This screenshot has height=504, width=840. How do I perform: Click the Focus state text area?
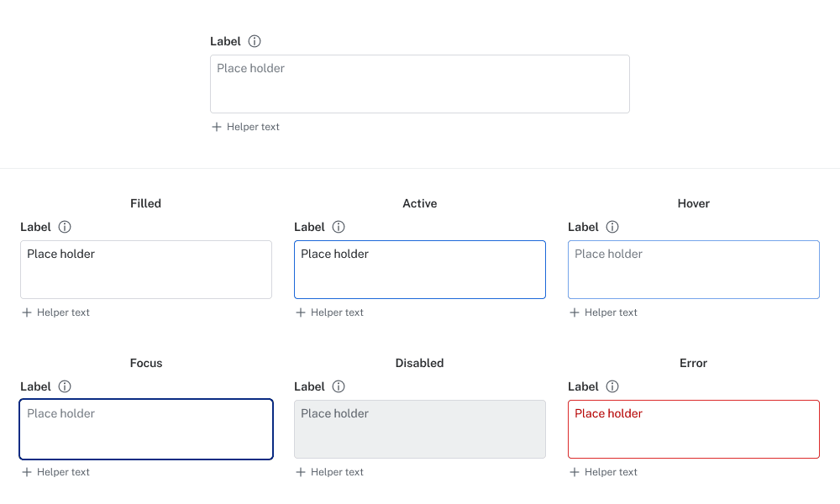145,429
